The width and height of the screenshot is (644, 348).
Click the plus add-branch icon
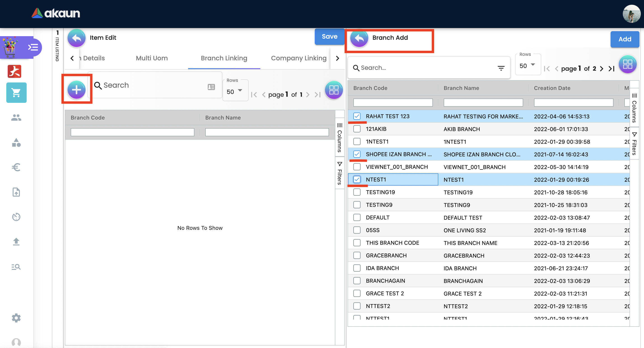(77, 89)
